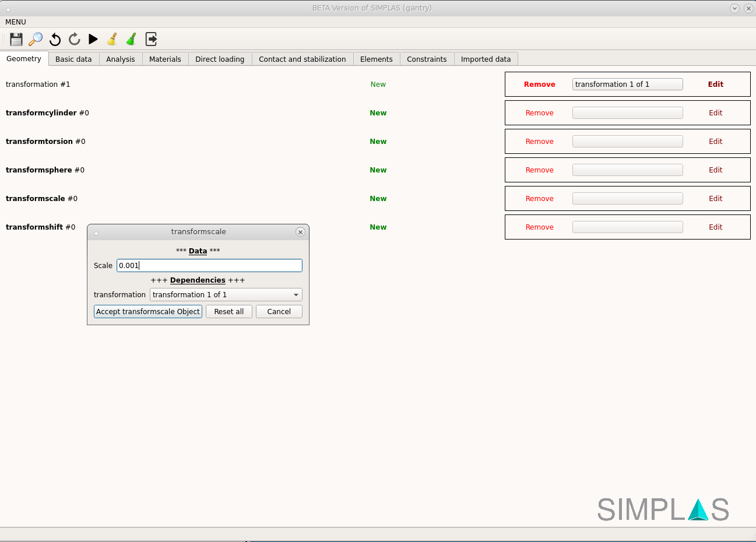Click New for transformsphere
The height and width of the screenshot is (542, 756).
(378, 170)
